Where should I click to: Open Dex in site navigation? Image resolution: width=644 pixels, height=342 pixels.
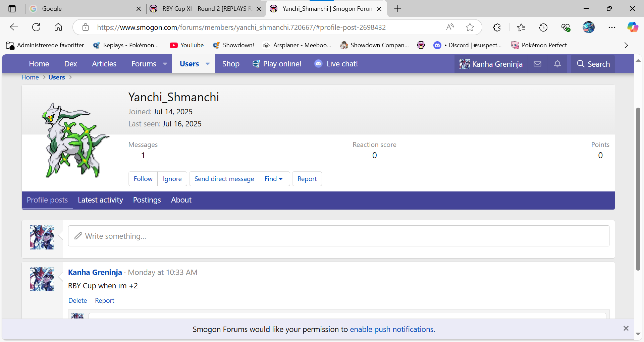tap(70, 64)
